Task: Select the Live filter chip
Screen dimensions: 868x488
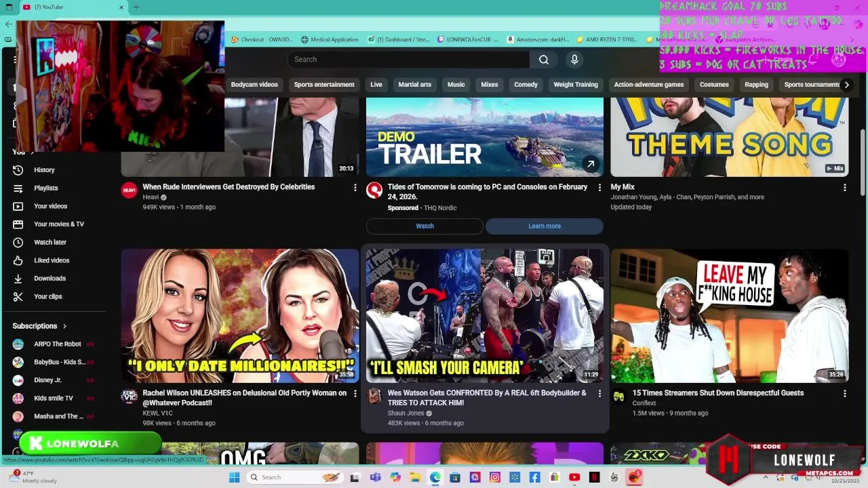Action: [x=376, y=85]
